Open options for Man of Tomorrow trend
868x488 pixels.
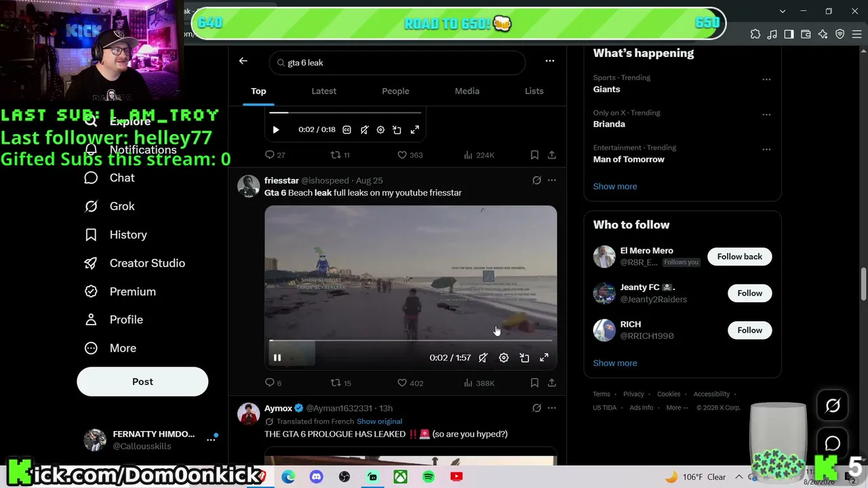click(x=766, y=149)
